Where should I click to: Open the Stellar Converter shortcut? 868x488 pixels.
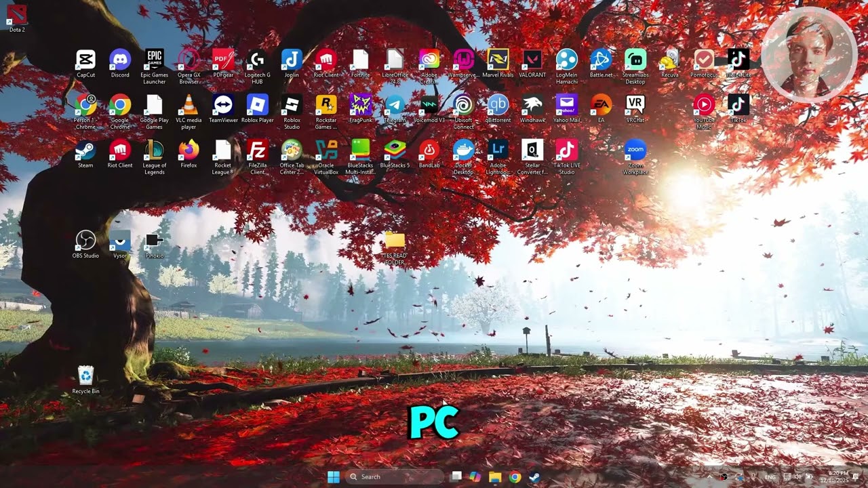(x=532, y=157)
